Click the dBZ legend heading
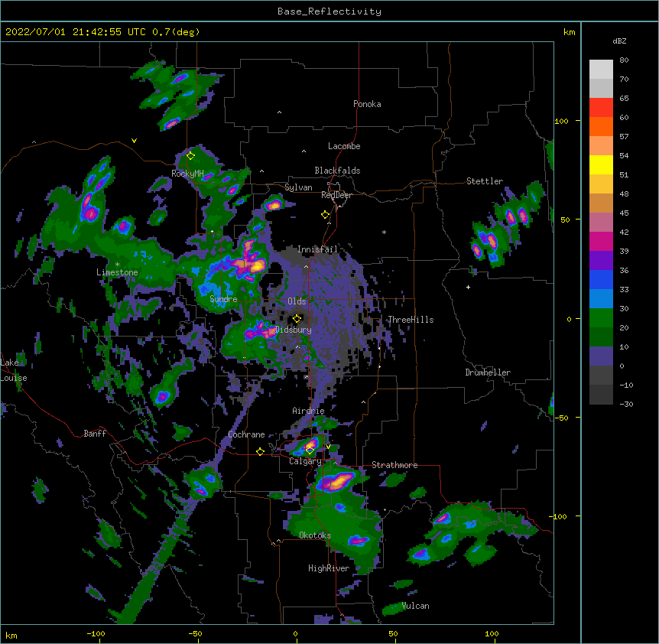 (619, 41)
